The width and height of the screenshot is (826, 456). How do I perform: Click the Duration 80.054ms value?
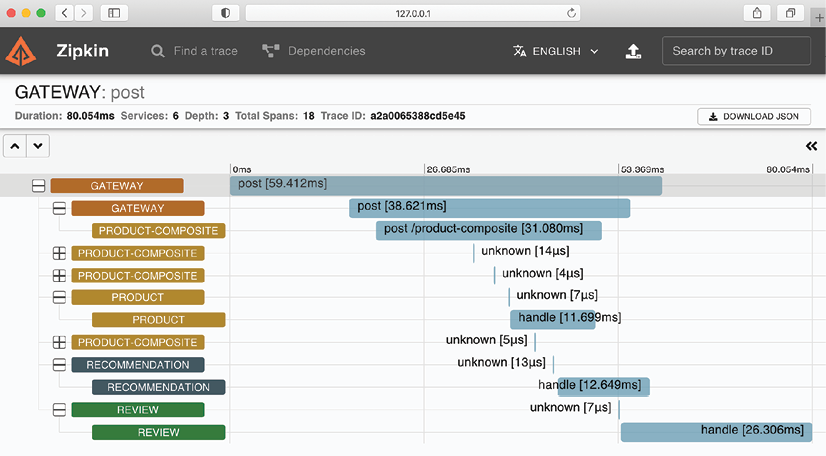(x=90, y=116)
